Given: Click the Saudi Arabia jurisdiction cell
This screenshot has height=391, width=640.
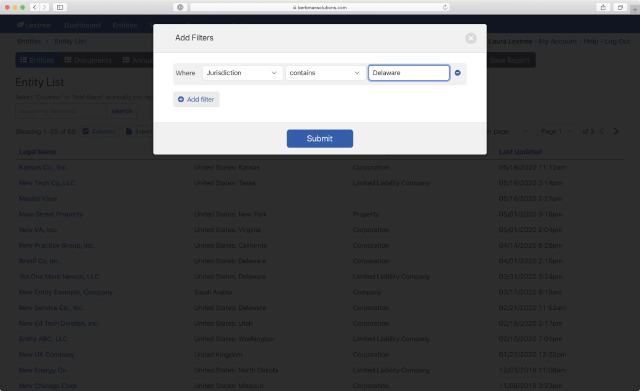Looking at the screenshot, I should pyautogui.click(x=213, y=292).
